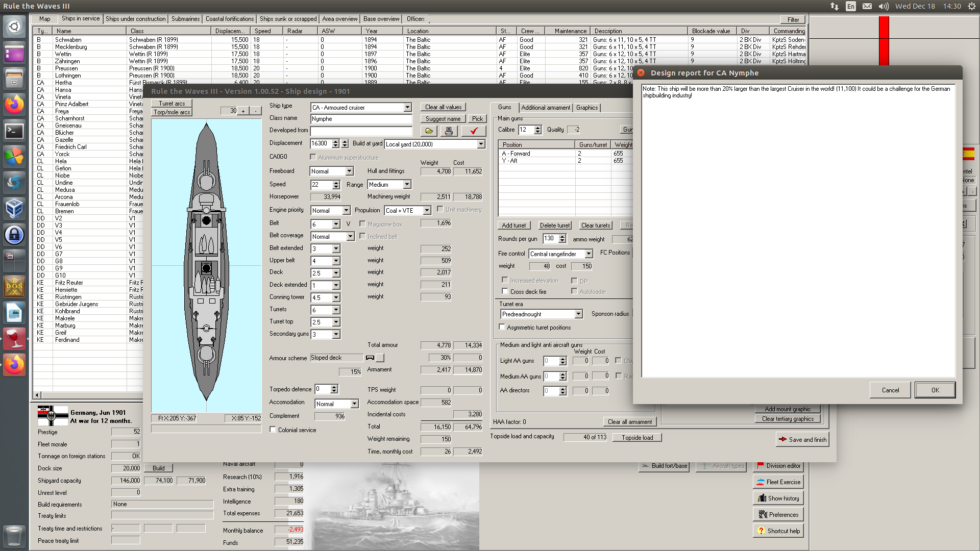Toggle the Autoloader checkbox
980x551 pixels.
574,291
